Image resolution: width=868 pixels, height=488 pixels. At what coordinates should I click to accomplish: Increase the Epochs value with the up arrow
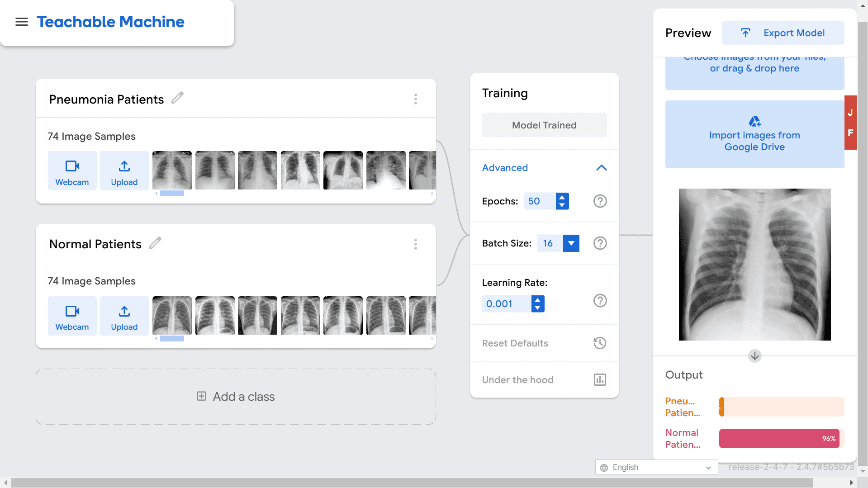[562, 197]
